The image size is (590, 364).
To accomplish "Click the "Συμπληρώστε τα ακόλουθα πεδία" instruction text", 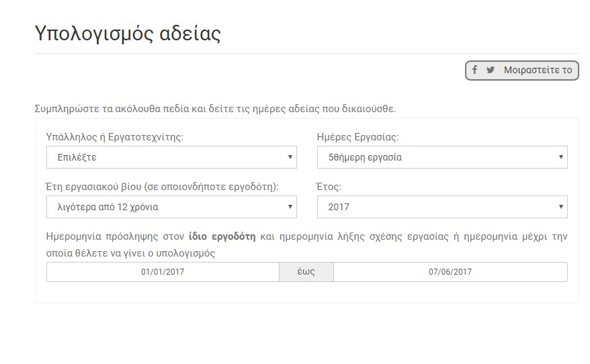I will click(215, 108).
